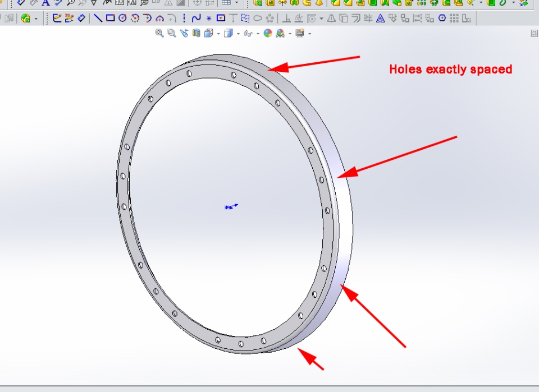Expand the View Orientation dropdown arrow
The image size is (539, 392).
218,34
